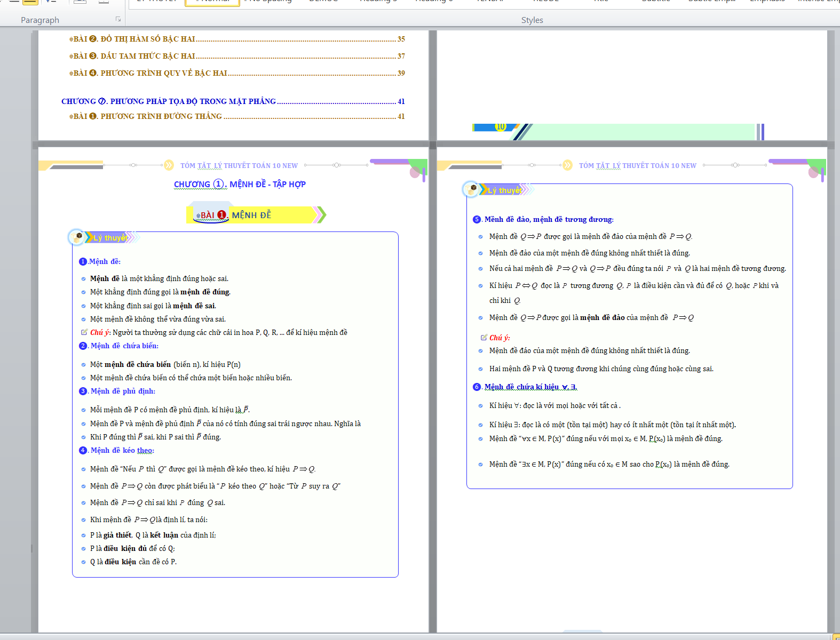Click line 'Kí hiệu ∀: đọc là với mọi hoặc với tất cả.'
The image size is (840, 640).
tap(555, 405)
